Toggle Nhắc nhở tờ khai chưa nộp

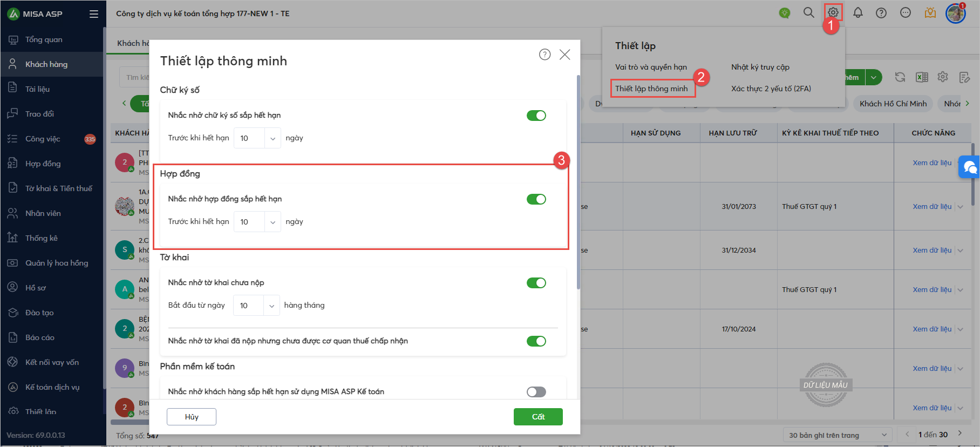(536, 283)
